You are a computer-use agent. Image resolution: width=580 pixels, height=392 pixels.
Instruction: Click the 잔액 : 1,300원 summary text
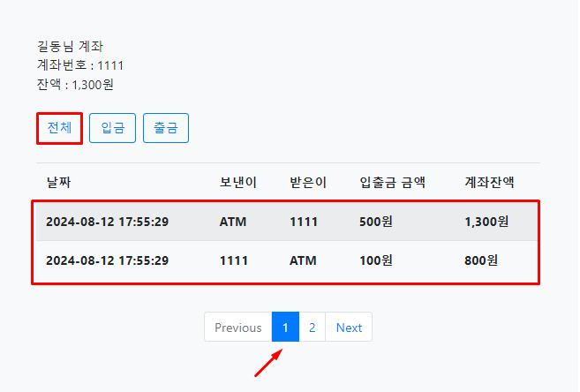pos(75,85)
